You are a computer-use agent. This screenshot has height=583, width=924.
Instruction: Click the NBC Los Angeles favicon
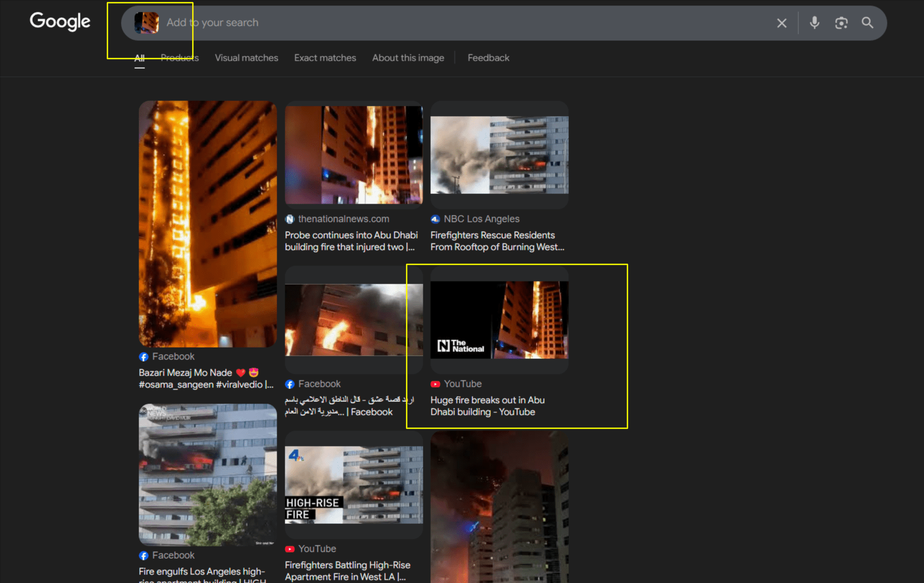(435, 219)
